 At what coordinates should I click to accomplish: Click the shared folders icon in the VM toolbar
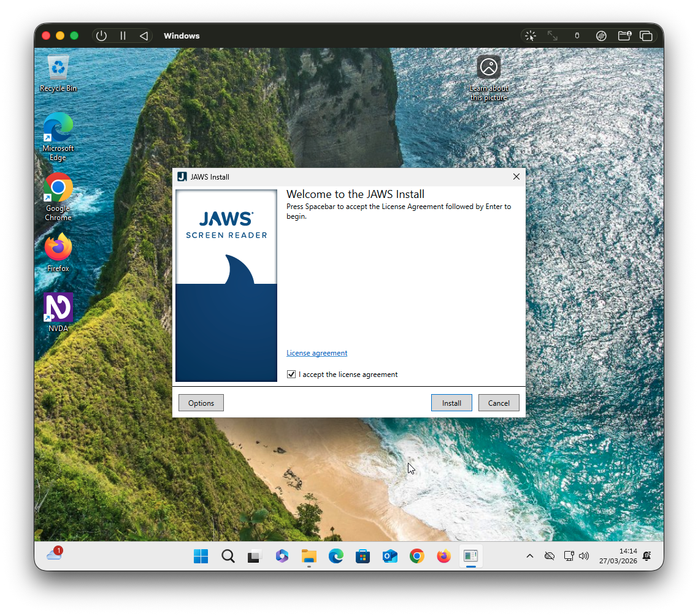click(624, 36)
